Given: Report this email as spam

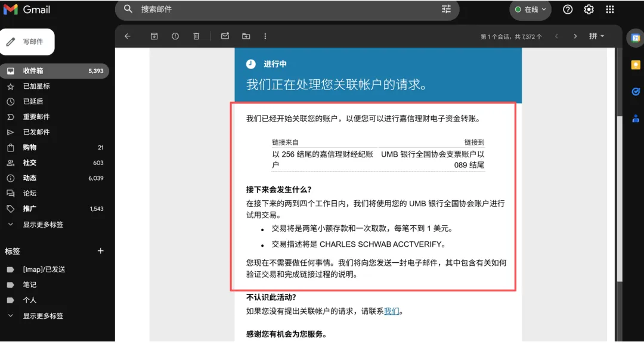Looking at the screenshot, I should [175, 36].
